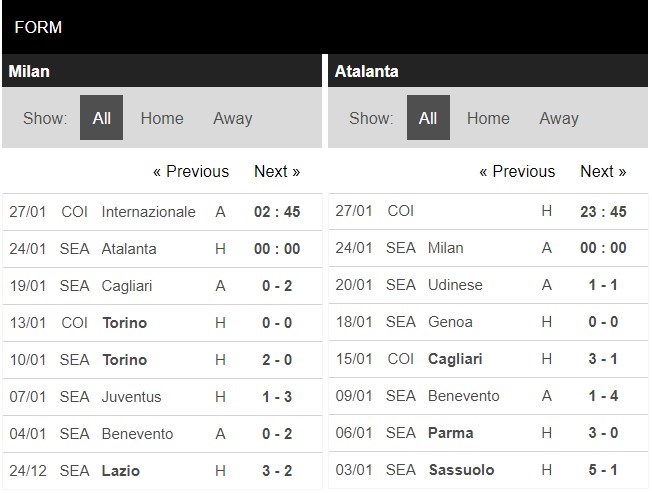This screenshot has width=652, height=493.
Task: Show Milan's Home matches only
Action: (x=162, y=118)
